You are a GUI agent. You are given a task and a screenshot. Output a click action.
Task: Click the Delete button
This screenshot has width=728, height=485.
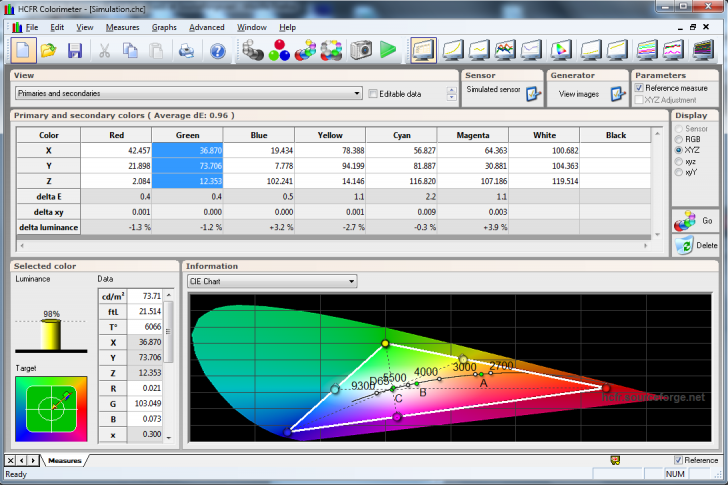[x=695, y=245]
